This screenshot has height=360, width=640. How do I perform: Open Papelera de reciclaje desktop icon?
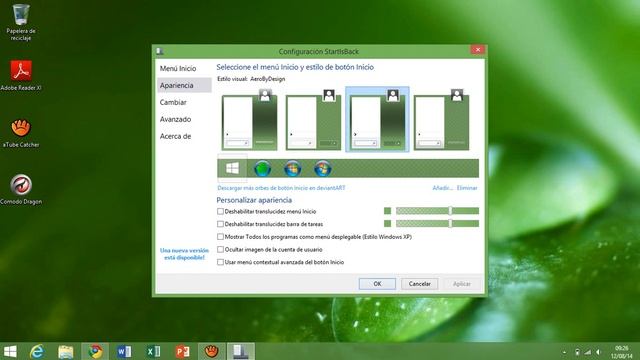coord(21,22)
